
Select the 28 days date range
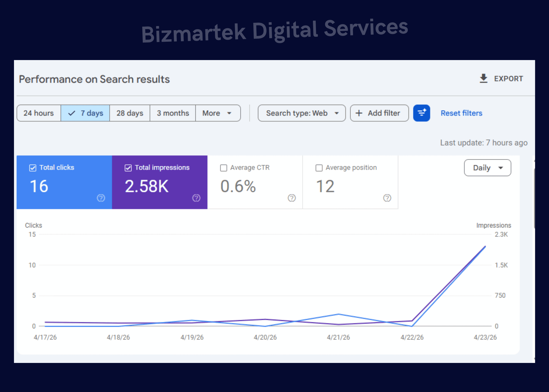(x=130, y=113)
